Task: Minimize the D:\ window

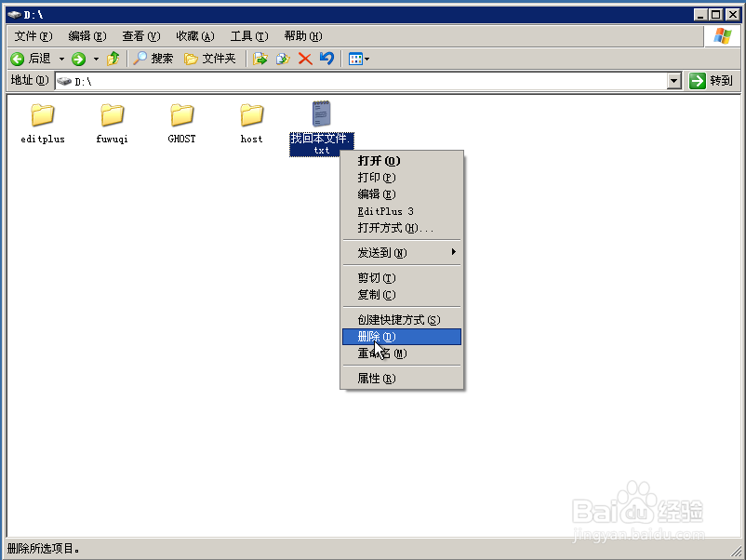Action: tap(700, 15)
